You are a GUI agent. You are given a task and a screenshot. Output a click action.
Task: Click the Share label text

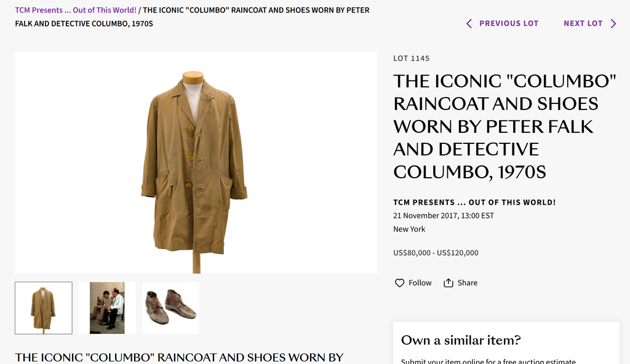coord(468,283)
